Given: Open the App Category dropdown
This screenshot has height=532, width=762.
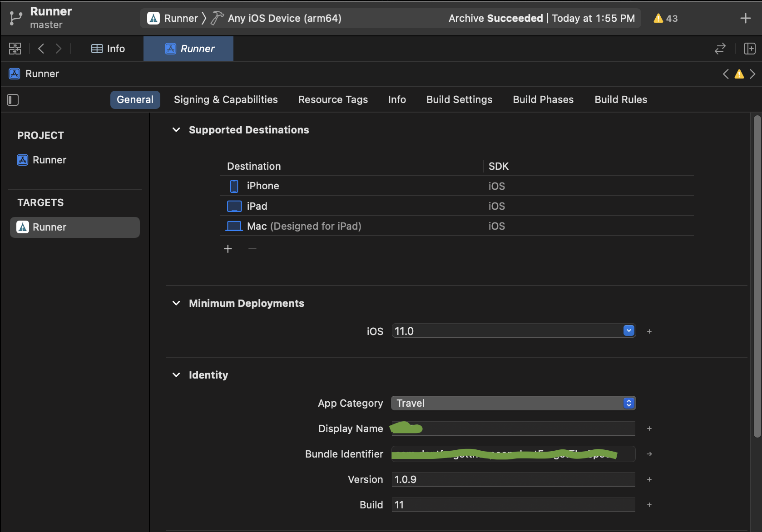Looking at the screenshot, I should (x=513, y=403).
